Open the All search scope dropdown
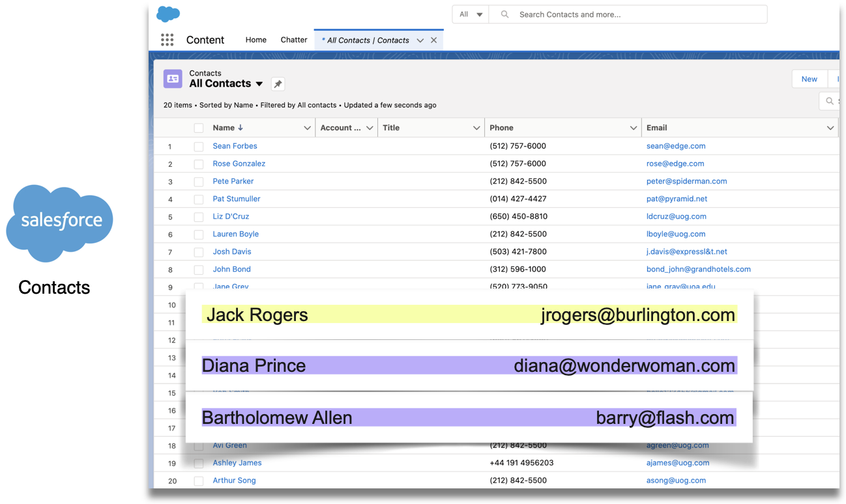Image resolution: width=846 pixels, height=504 pixels. pos(472,14)
